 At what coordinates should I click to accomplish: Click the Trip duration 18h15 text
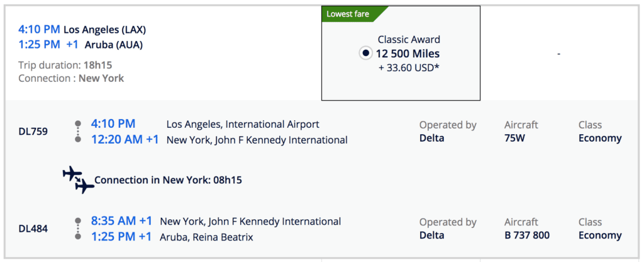(65, 65)
